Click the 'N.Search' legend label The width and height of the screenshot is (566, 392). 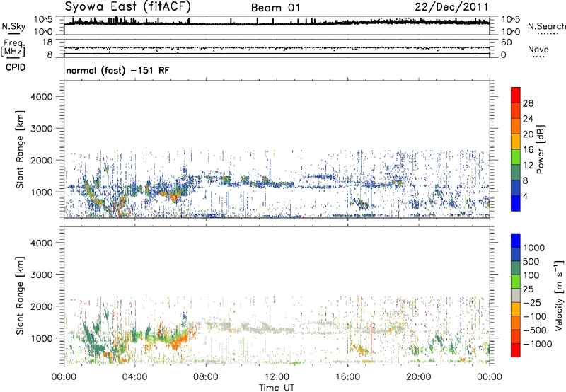click(x=546, y=26)
